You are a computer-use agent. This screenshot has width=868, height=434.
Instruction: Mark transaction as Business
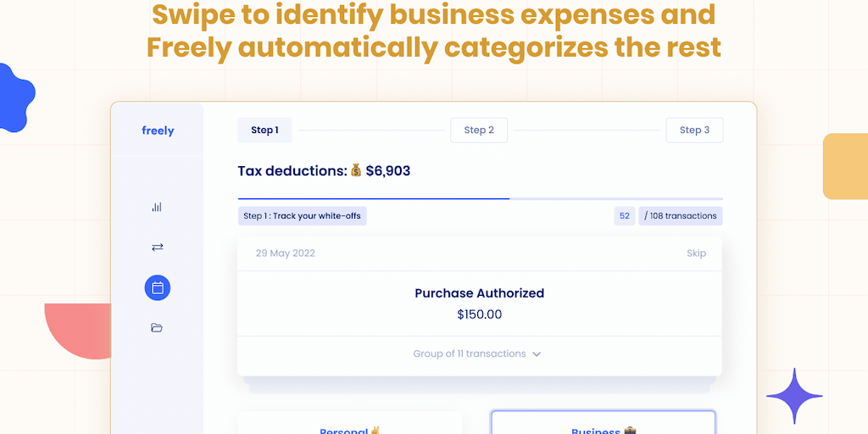point(603,426)
